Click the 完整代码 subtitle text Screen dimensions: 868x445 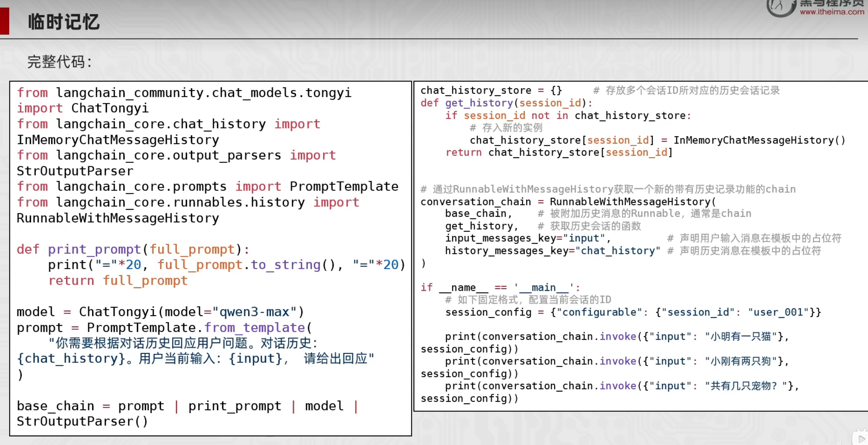coord(59,62)
